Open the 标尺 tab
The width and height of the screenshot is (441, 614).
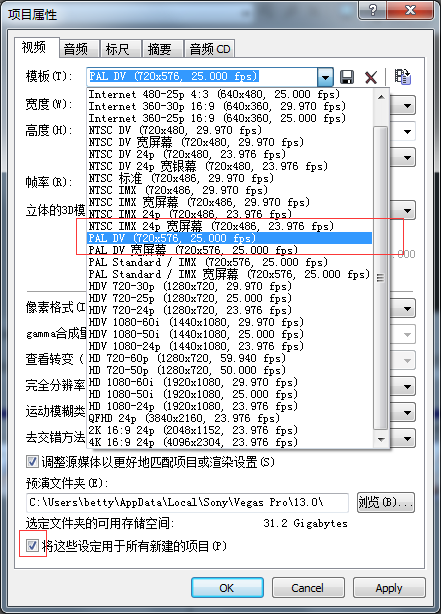(x=117, y=49)
